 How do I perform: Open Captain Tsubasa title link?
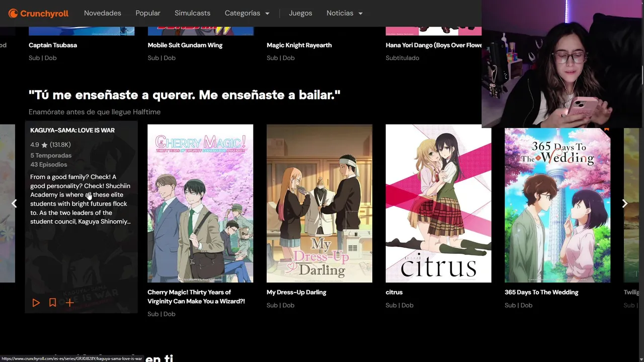pyautogui.click(x=53, y=45)
